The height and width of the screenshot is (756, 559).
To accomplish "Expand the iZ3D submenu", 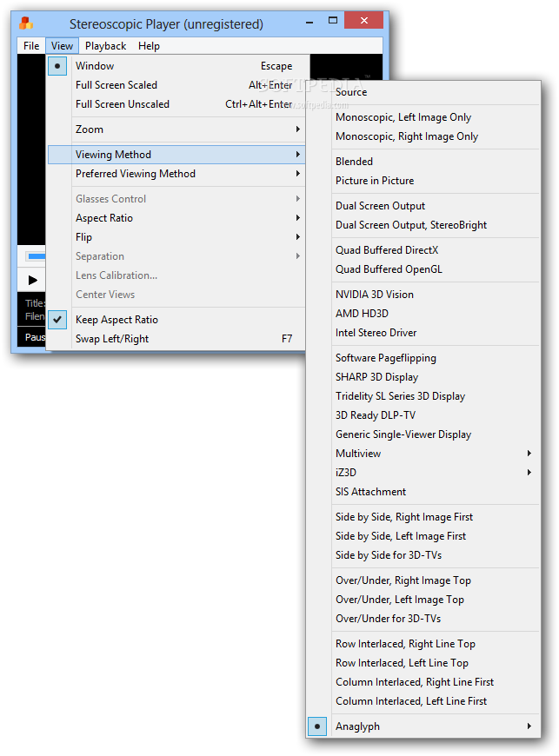I will (x=423, y=473).
